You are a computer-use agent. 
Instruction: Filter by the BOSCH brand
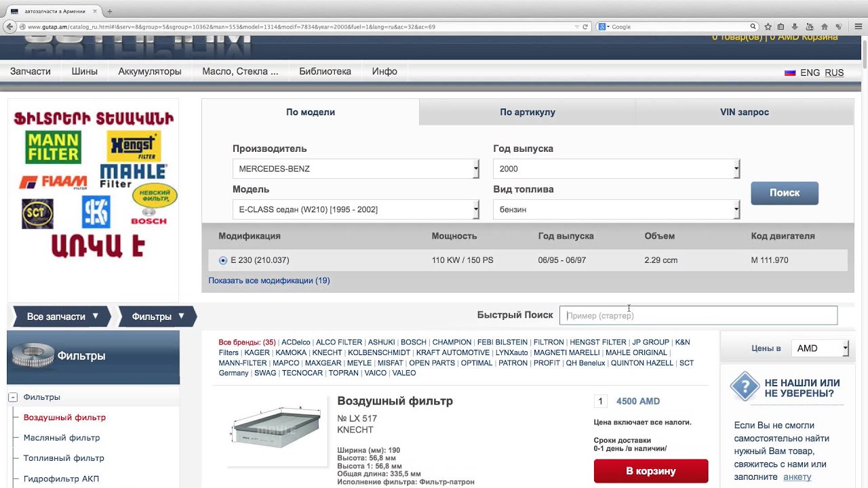(x=413, y=342)
